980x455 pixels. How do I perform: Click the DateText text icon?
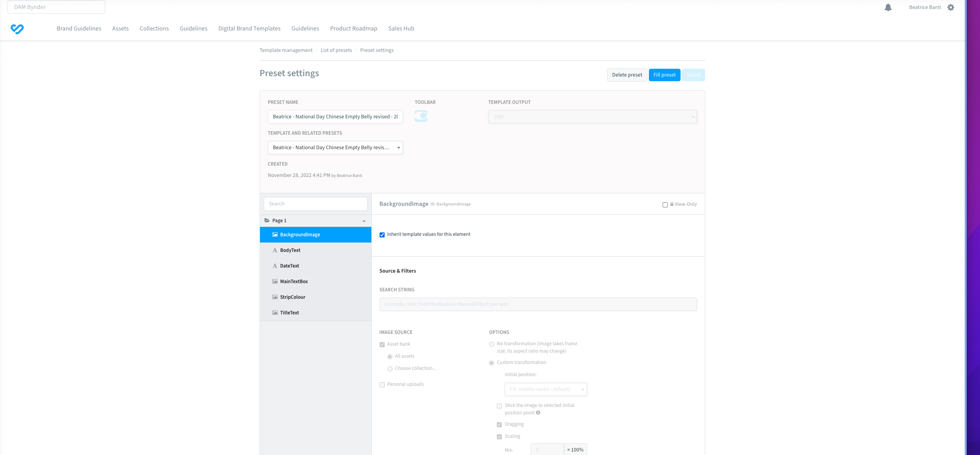point(275,266)
